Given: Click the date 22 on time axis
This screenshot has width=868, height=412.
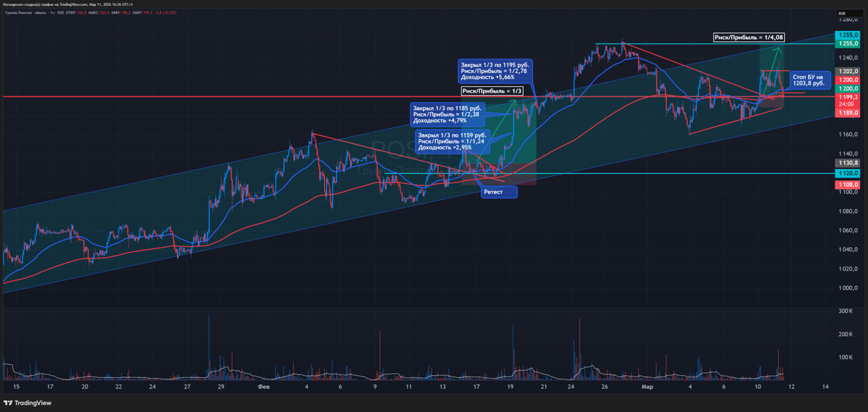Looking at the screenshot, I should click(119, 387).
